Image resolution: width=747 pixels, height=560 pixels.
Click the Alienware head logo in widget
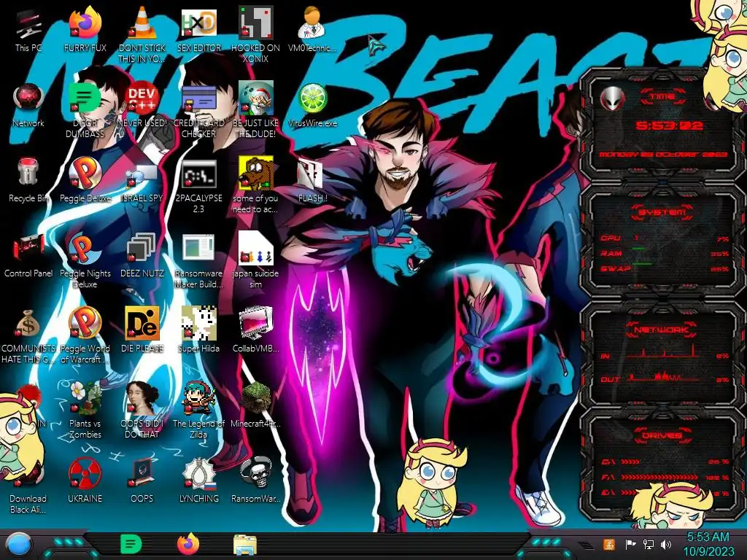[612, 99]
